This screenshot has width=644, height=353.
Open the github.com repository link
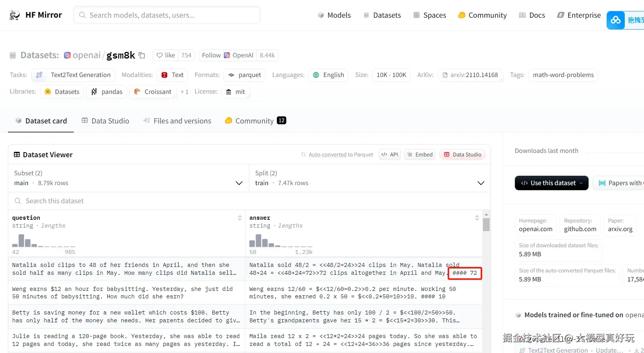(580, 229)
